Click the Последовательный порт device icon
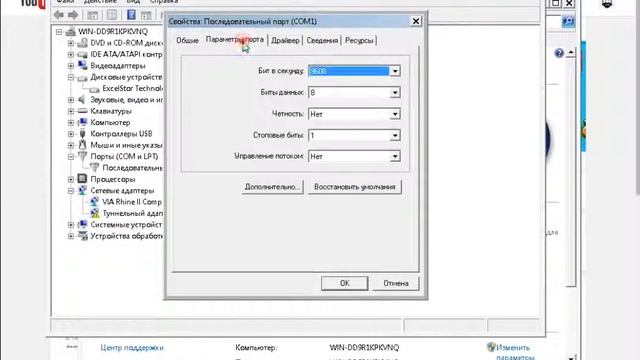640x360 pixels. (x=94, y=167)
